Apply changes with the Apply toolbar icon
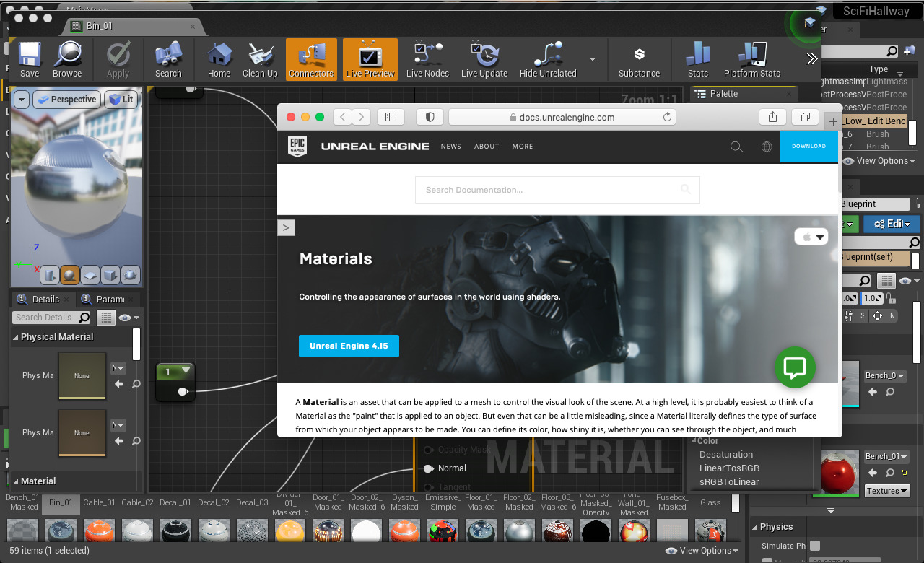 click(117, 58)
